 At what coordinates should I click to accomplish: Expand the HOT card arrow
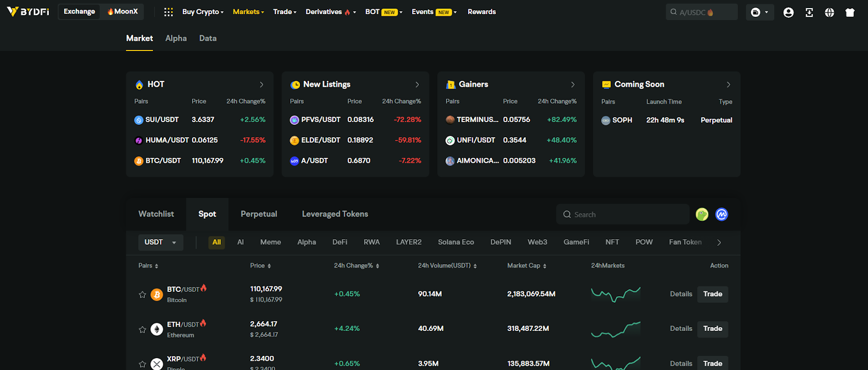[261, 85]
